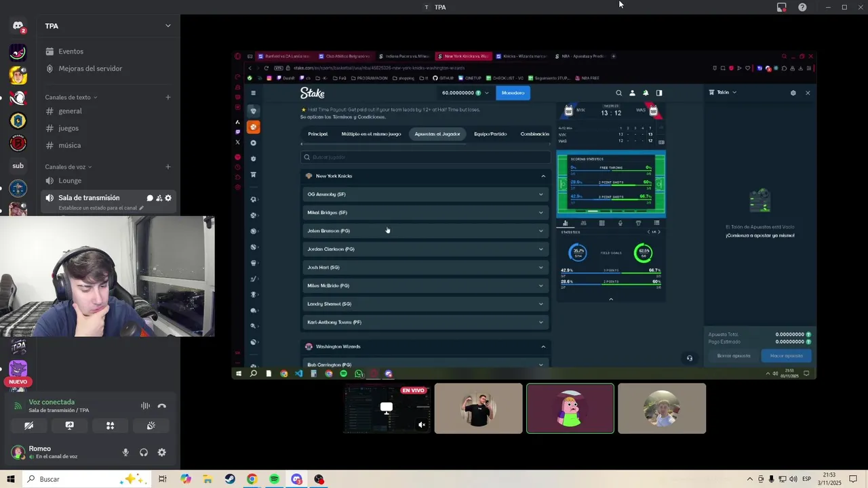The width and height of the screenshot is (868, 488).
Task: Open the 'sub' server in the sidebar
Action: (x=18, y=165)
